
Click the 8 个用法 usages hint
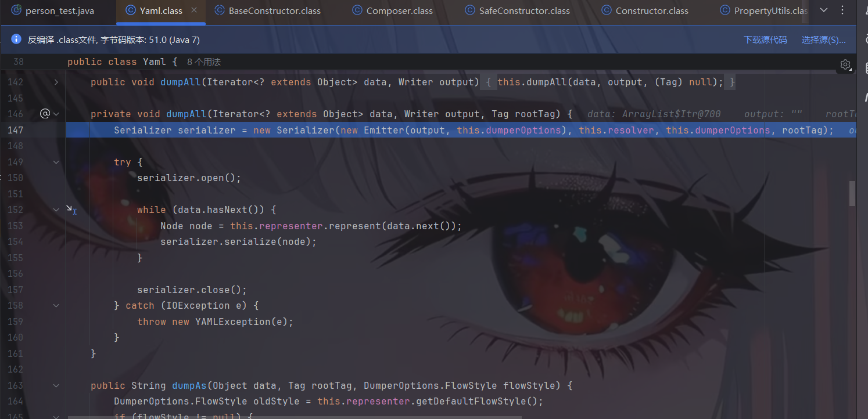204,62
